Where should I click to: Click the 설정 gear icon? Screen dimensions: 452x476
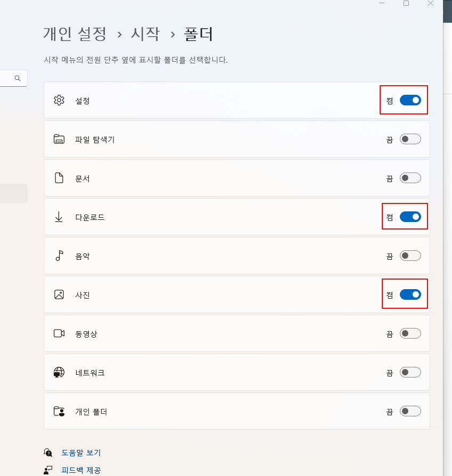[59, 100]
